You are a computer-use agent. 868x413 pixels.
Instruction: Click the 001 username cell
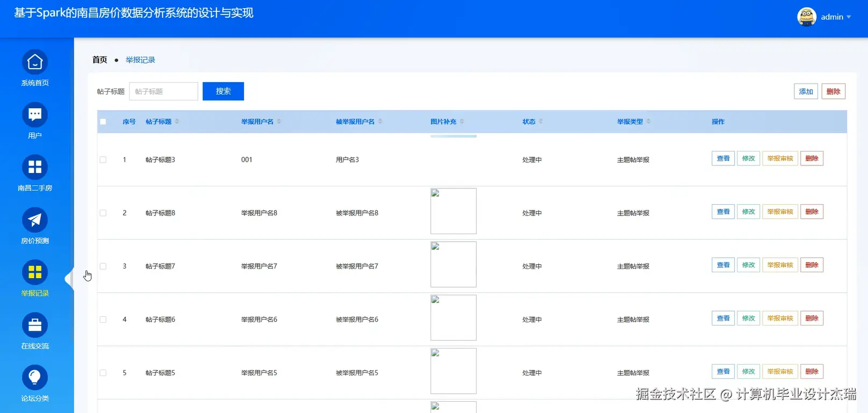247,160
